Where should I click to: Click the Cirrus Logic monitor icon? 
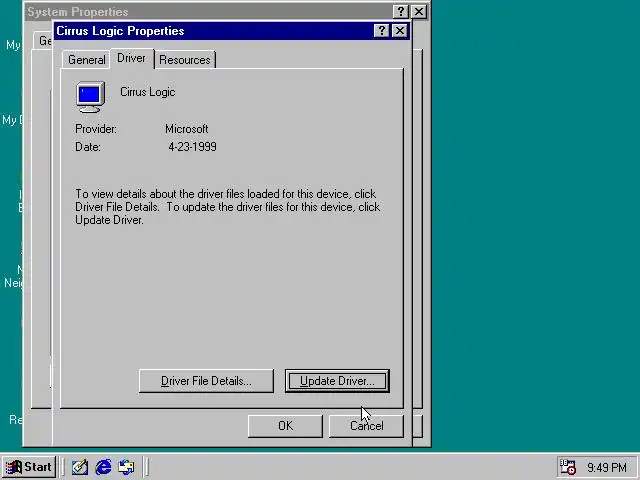coord(90,97)
